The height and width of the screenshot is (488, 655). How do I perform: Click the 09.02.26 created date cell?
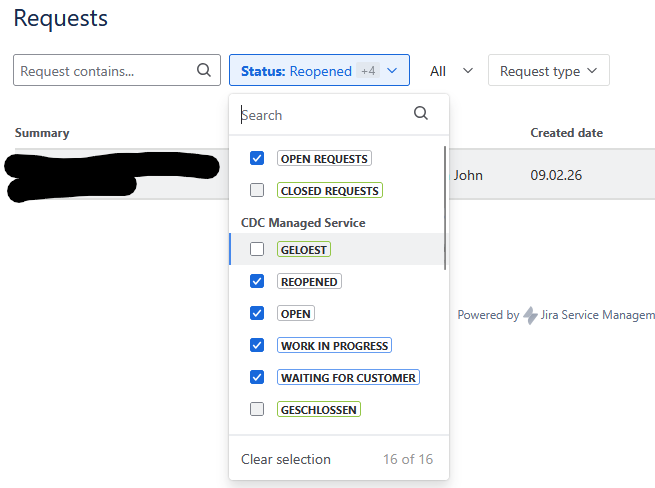coord(556,175)
